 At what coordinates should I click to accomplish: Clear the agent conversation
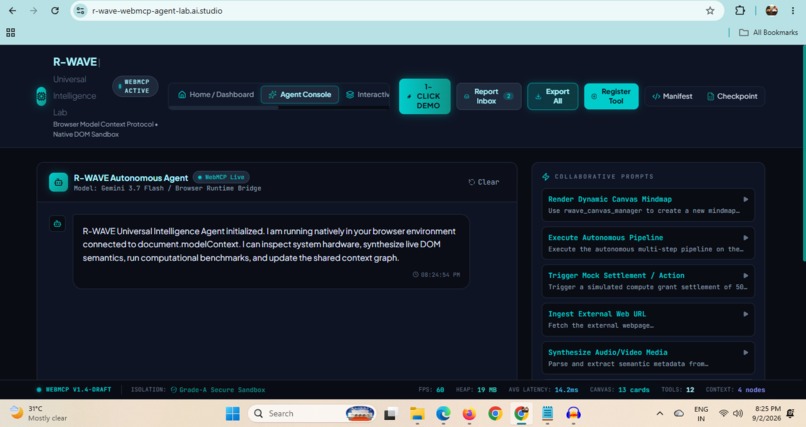click(x=484, y=182)
